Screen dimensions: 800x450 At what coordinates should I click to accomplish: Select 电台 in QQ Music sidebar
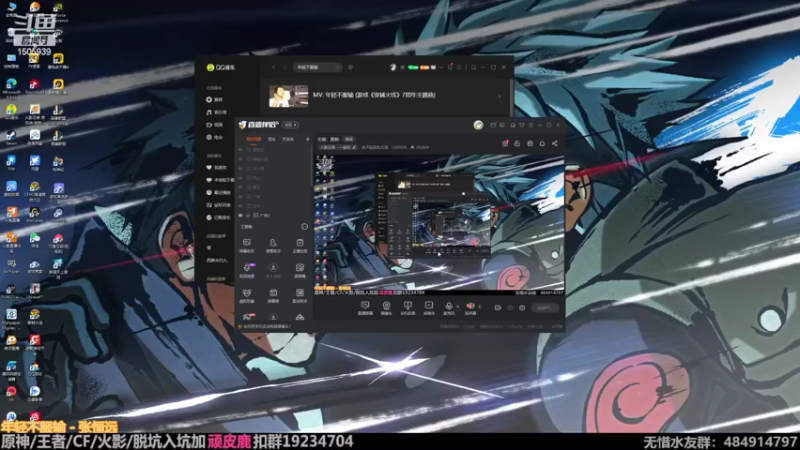point(214,137)
